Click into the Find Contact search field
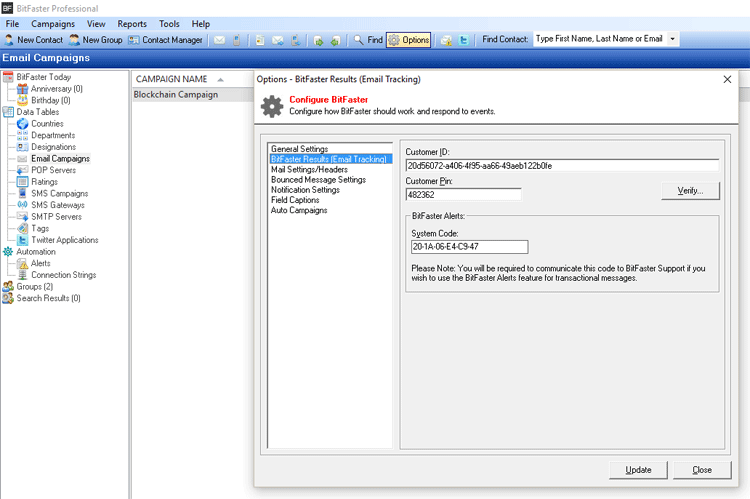Screen dimensions: 750x499 [600, 39]
